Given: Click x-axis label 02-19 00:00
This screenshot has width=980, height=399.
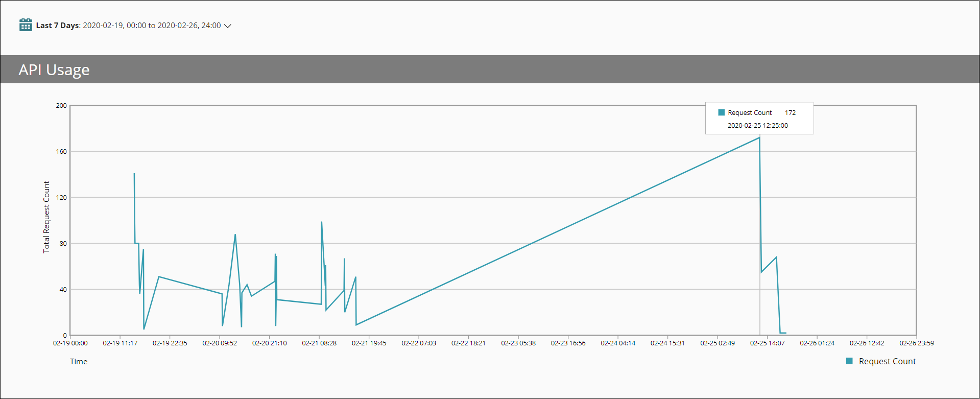Looking at the screenshot, I should tap(70, 343).
